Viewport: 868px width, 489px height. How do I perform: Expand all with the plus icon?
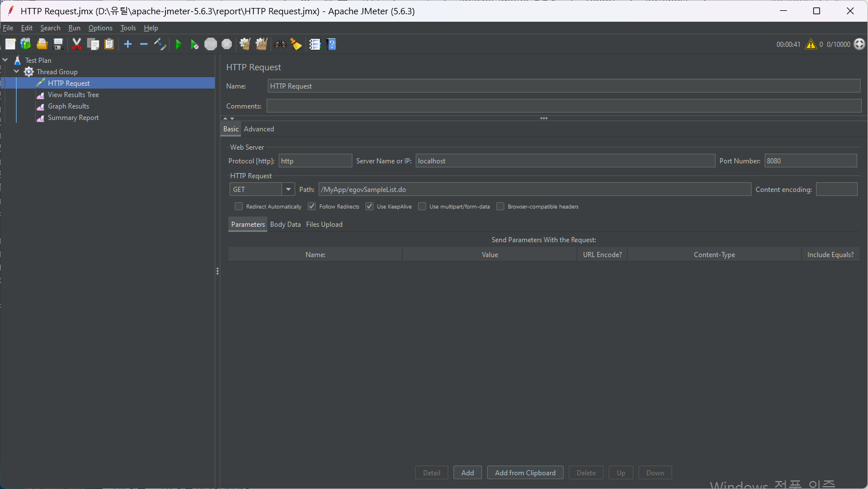coord(128,44)
